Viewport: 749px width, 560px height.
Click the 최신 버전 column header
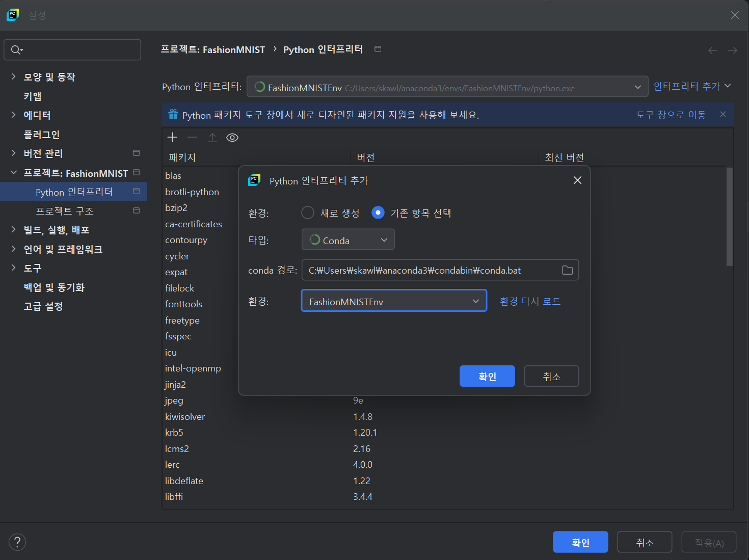636,157
